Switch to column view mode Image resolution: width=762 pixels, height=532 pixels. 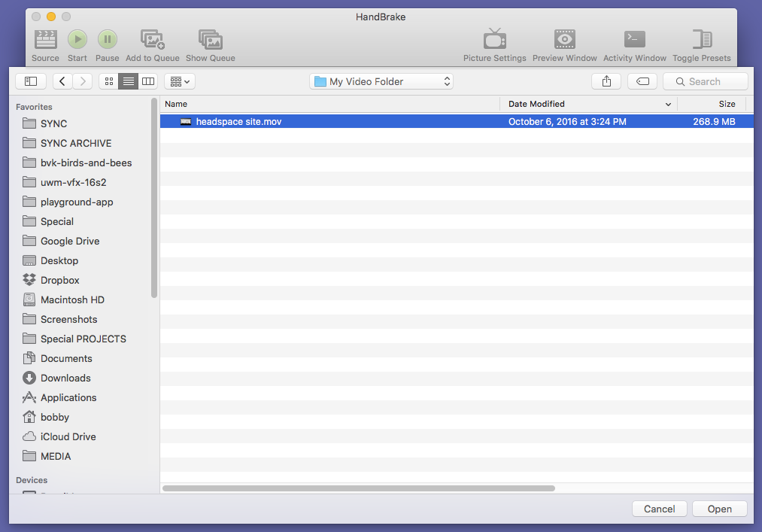tap(148, 81)
